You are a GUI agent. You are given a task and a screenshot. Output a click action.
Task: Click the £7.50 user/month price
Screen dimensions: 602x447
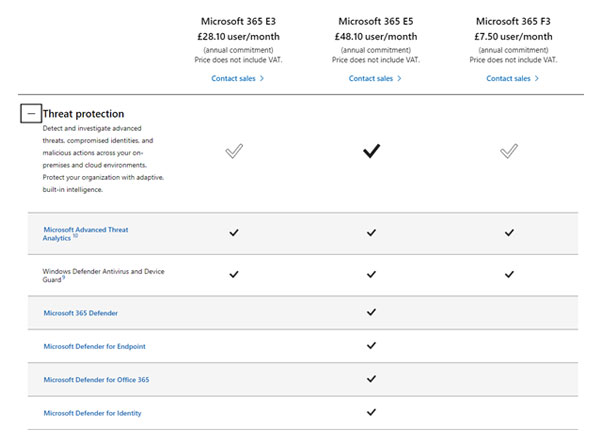click(x=513, y=37)
